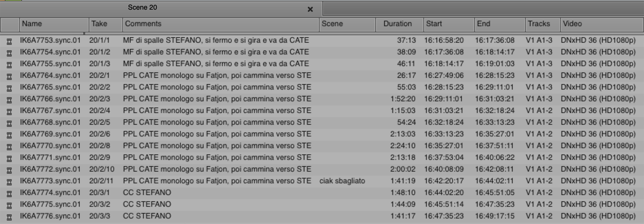Select the subclip icon beside IK6A7766.sync.01

click(9, 100)
